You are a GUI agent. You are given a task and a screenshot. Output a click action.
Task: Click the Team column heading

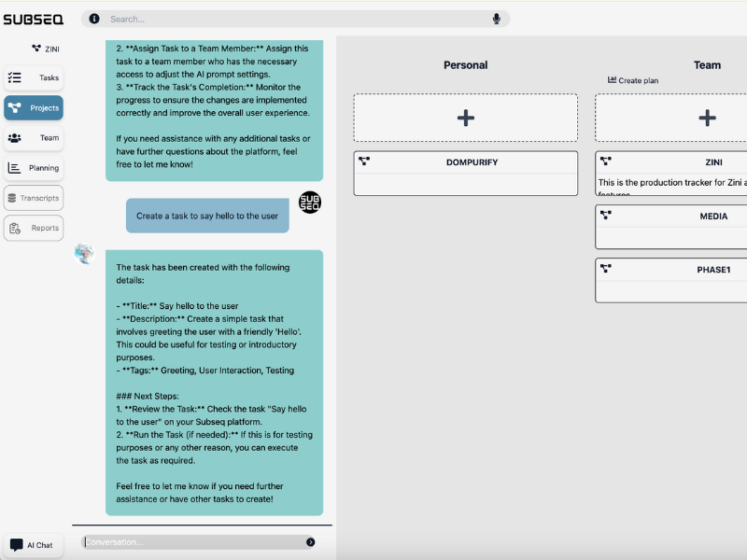point(707,65)
